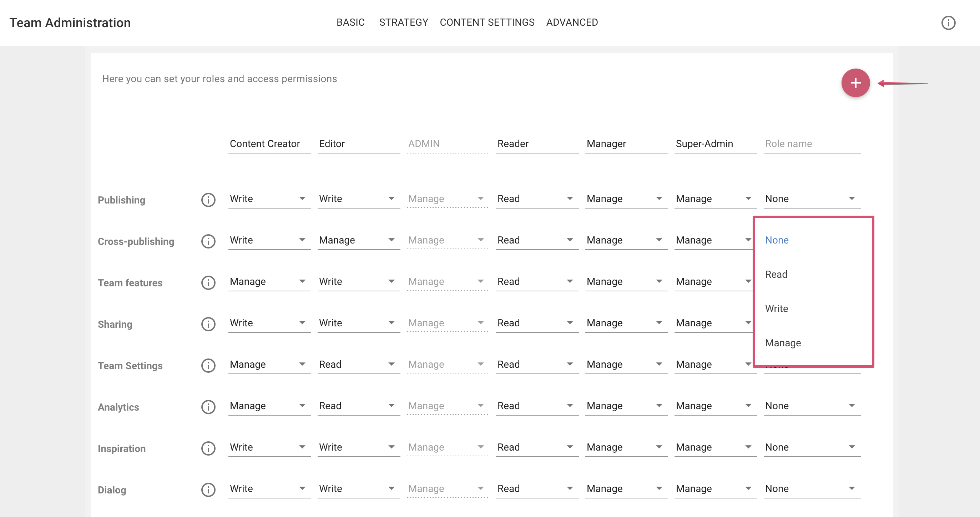Open Analytics dropdown for Super-Admin
Screen dimensions: 980x517
[716, 406]
